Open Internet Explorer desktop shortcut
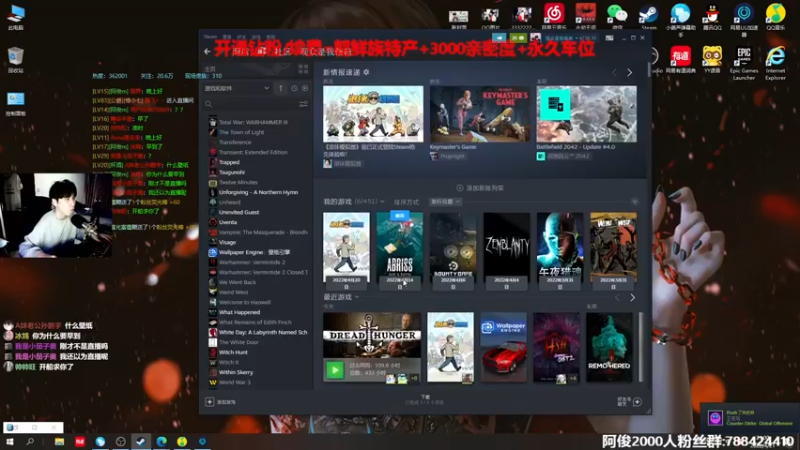Image resolution: width=800 pixels, height=450 pixels. (x=776, y=63)
